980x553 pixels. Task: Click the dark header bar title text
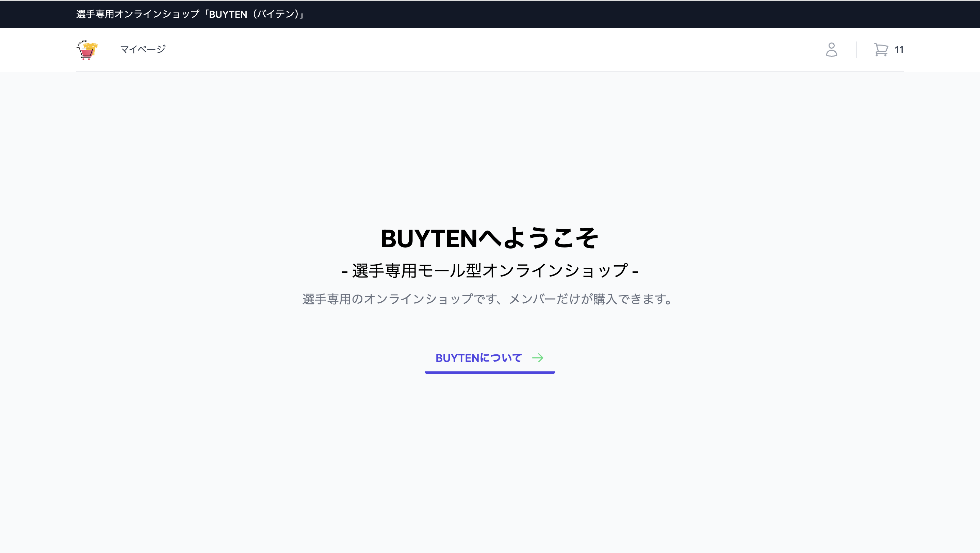tap(189, 14)
